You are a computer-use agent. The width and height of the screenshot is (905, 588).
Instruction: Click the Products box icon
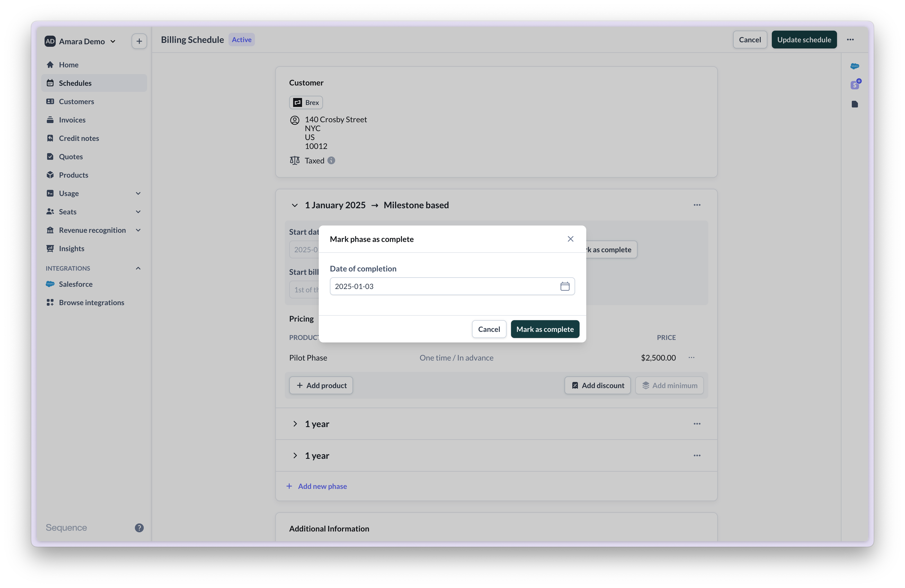click(50, 175)
